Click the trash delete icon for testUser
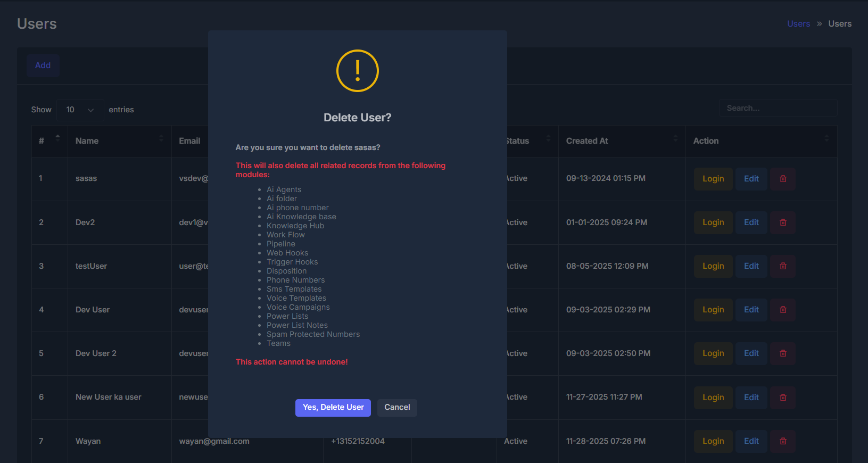Viewport: 868px width, 463px height. [783, 266]
